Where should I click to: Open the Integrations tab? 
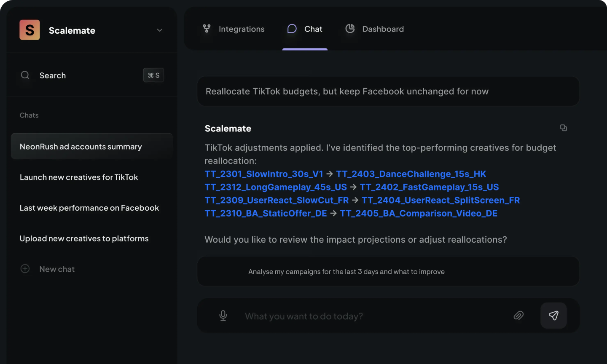234,29
